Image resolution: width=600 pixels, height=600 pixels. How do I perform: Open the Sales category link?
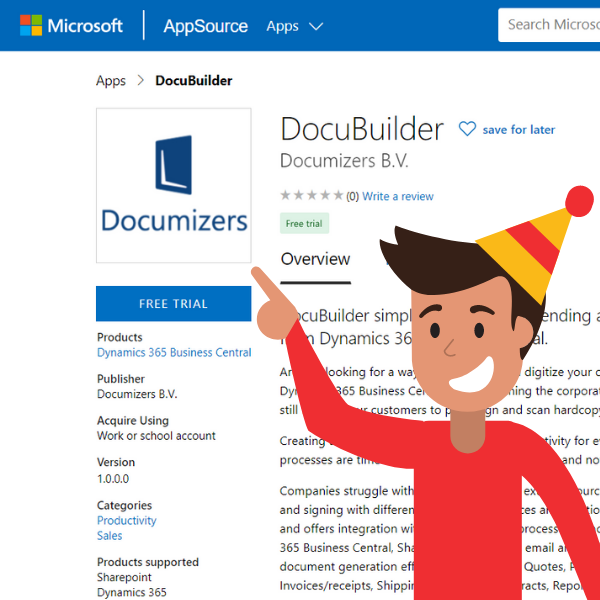pyautogui.click(x=109, y=536)
